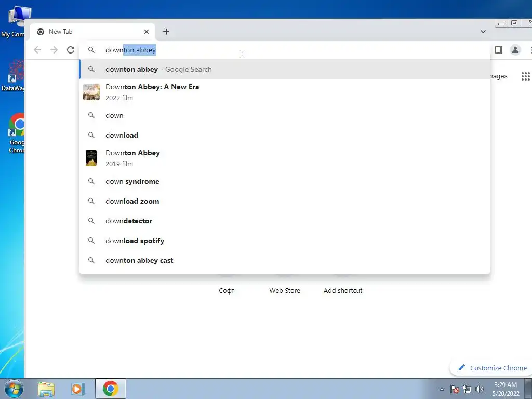Click the search icon beside 'downdetector'
Image resolution: width=532 pixels, height=399 pixels.
pos(91,220)
